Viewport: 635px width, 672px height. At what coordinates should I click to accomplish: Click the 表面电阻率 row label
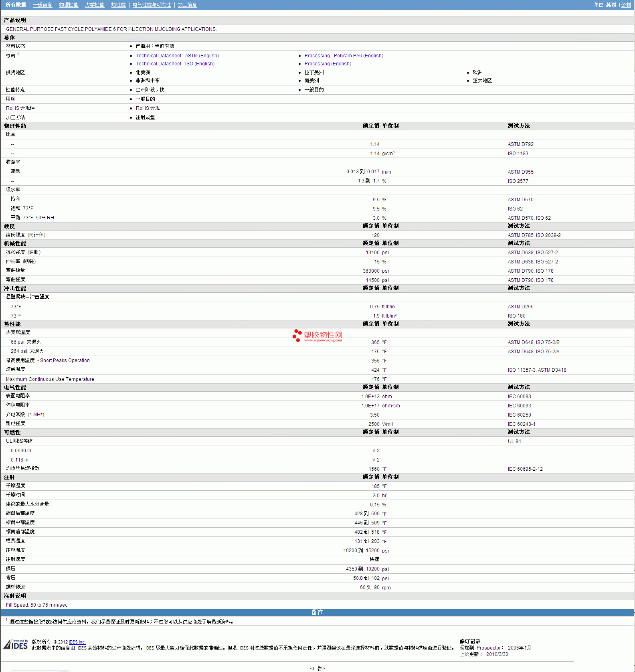[x=18, y=396]
